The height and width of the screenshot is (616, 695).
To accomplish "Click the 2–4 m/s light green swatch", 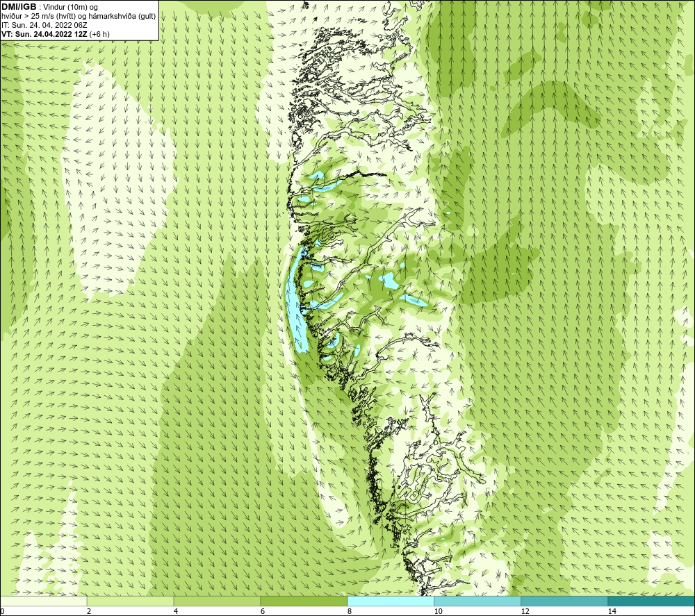I will [x=131, y=601].
